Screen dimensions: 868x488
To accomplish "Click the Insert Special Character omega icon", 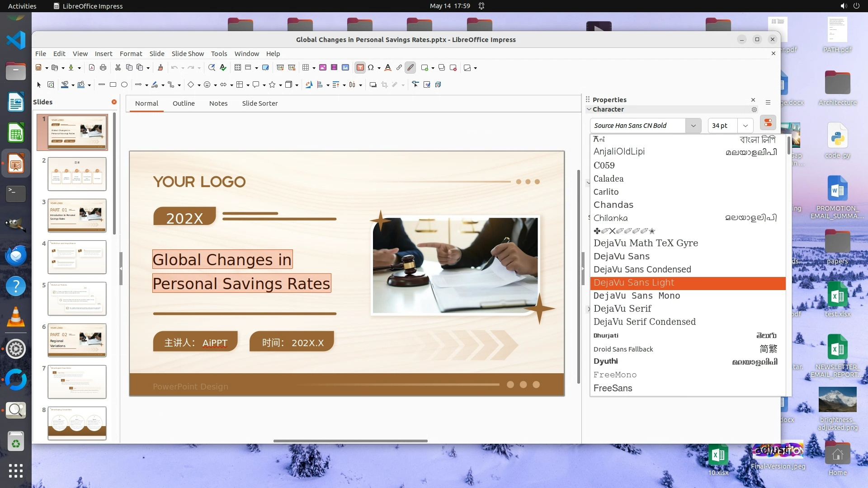I will tap(371, 68).
